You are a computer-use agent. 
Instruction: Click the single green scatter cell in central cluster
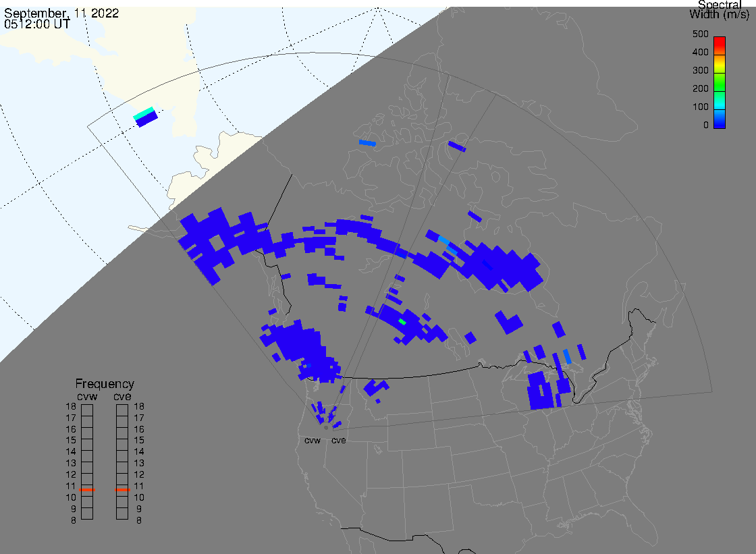(x=402, y=322)
